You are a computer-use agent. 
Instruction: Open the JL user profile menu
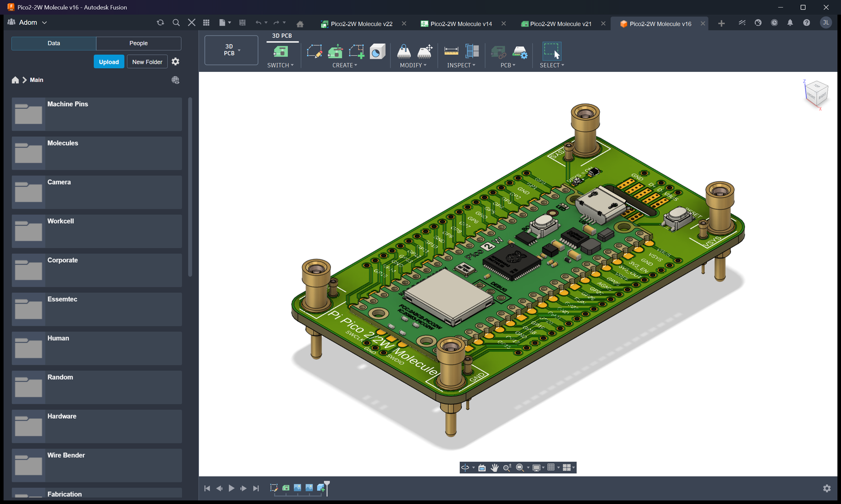tap(825, 23)
